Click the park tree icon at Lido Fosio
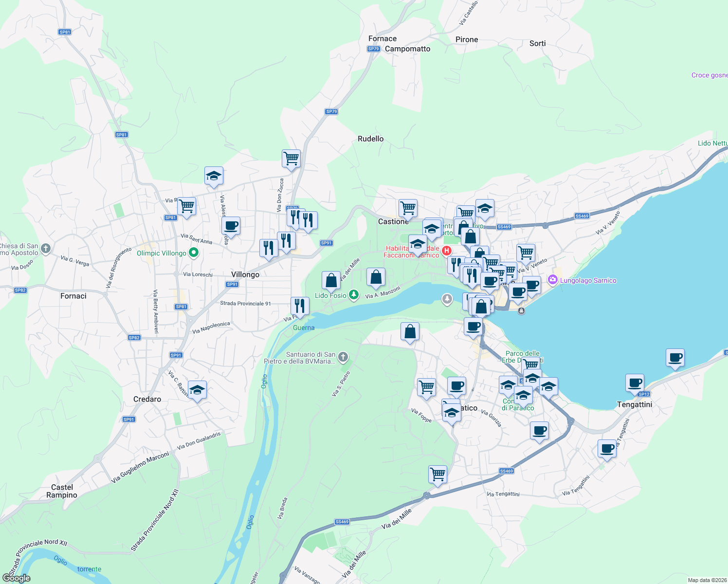 pyautogui.click(x=354, y=294)
